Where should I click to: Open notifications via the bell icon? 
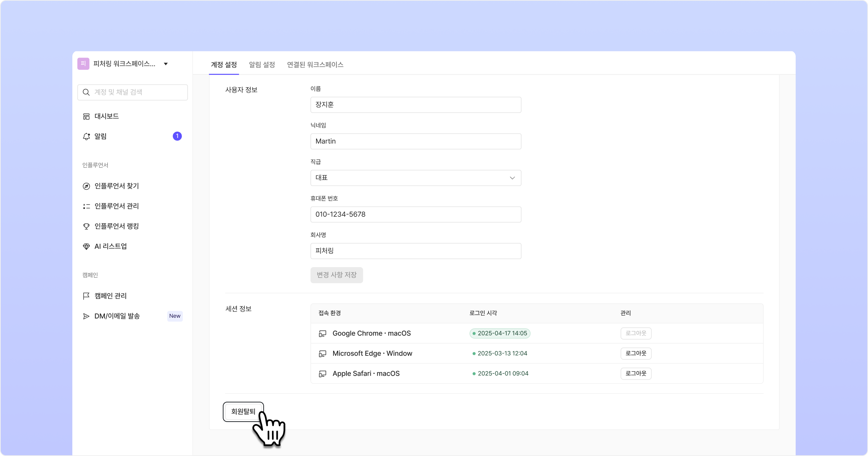coord(86,136)
